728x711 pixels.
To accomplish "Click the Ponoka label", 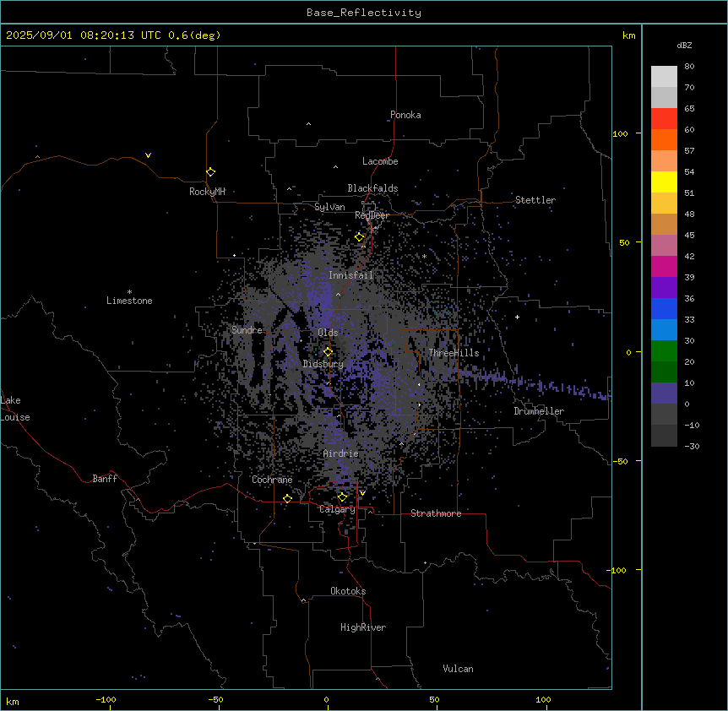I will pos(405,115).
